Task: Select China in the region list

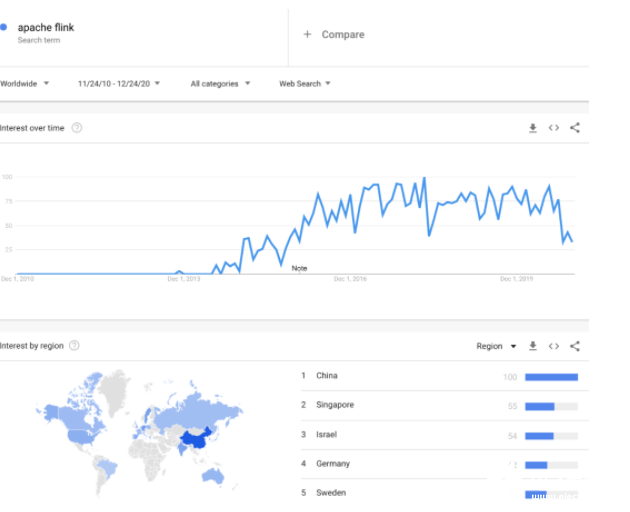Action: coord(327,376)
